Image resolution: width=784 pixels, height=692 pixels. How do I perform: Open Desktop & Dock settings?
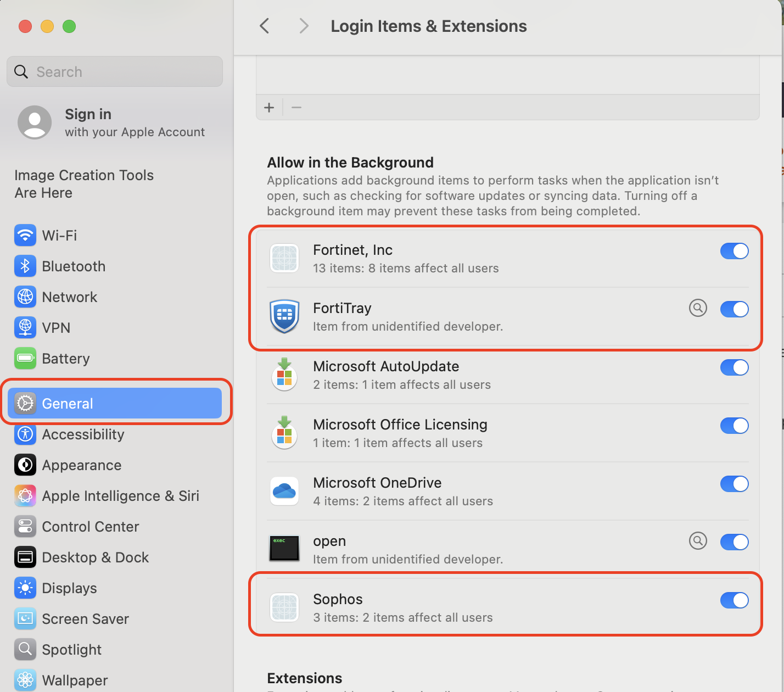click(95, 557)
